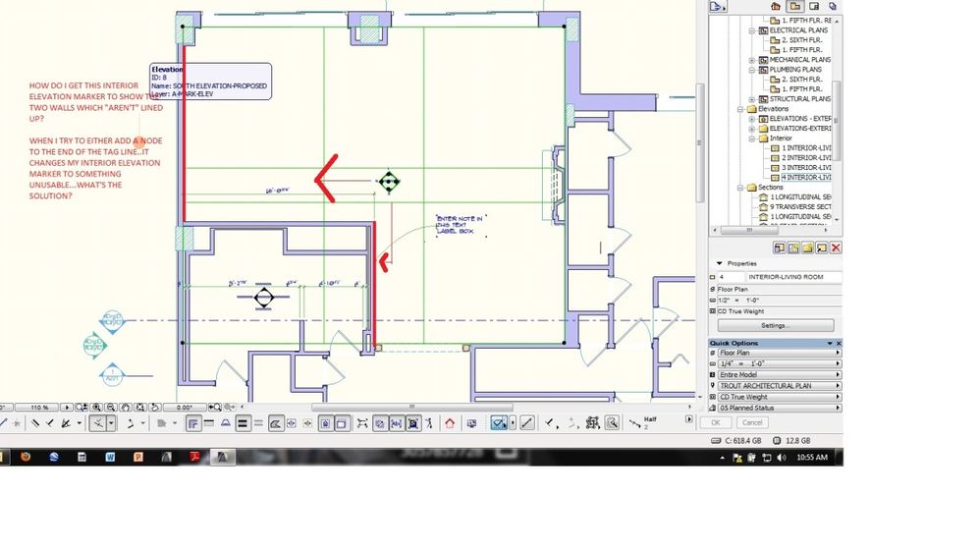Toggle the highlighted special snap point icon

click(x=98, y=423)
